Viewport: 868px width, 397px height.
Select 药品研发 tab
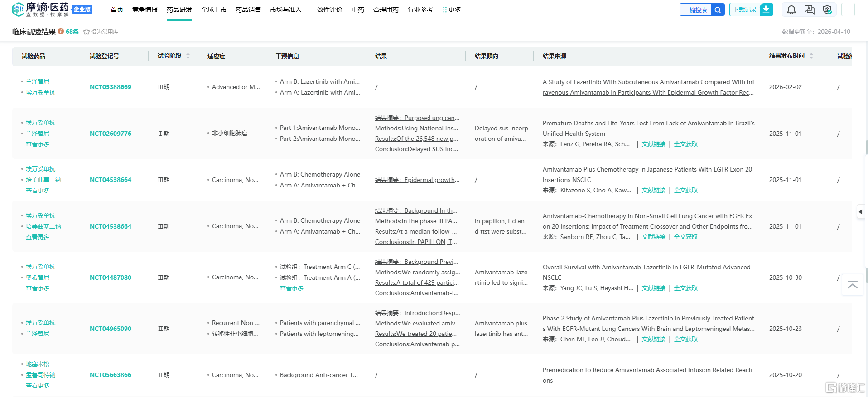coord(179,10)
